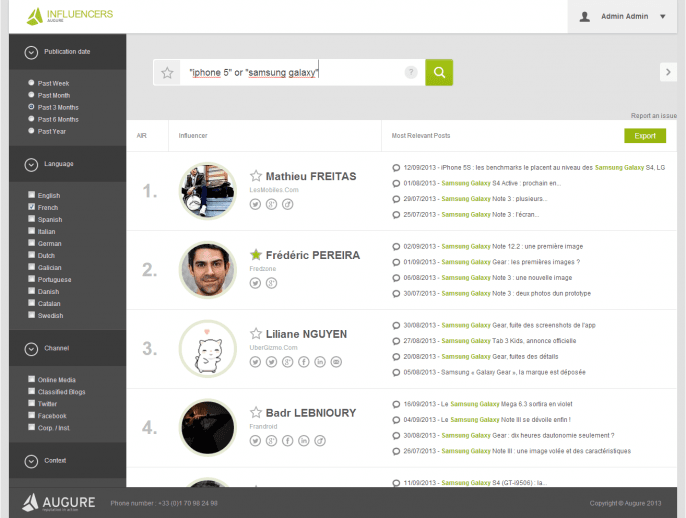
Task: Select the Past Year option
Action: coord(31,130)
